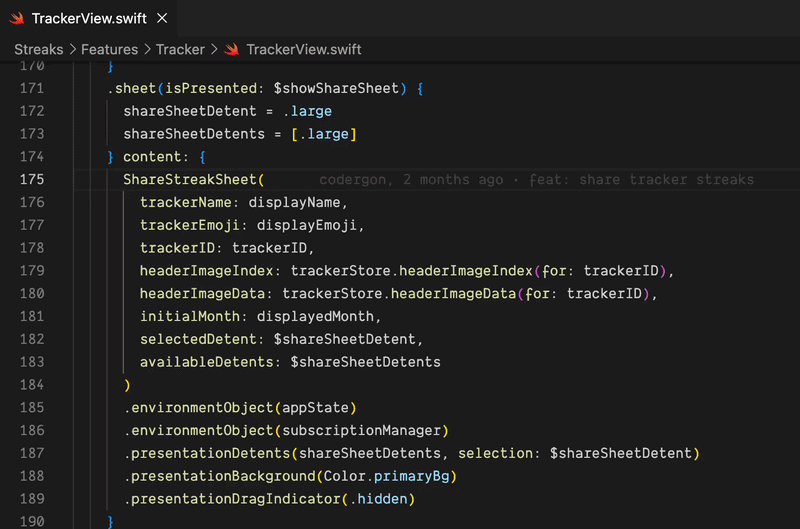Screen dimensions: 800x529
Task: Click $shareSheetDetents on line 183
Action: click(365, 362)
